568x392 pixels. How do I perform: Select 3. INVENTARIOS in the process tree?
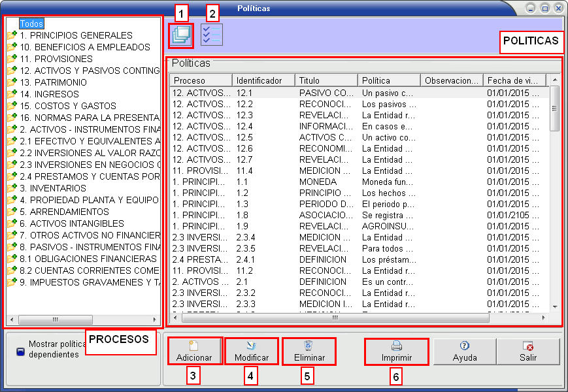click(52, 188)
